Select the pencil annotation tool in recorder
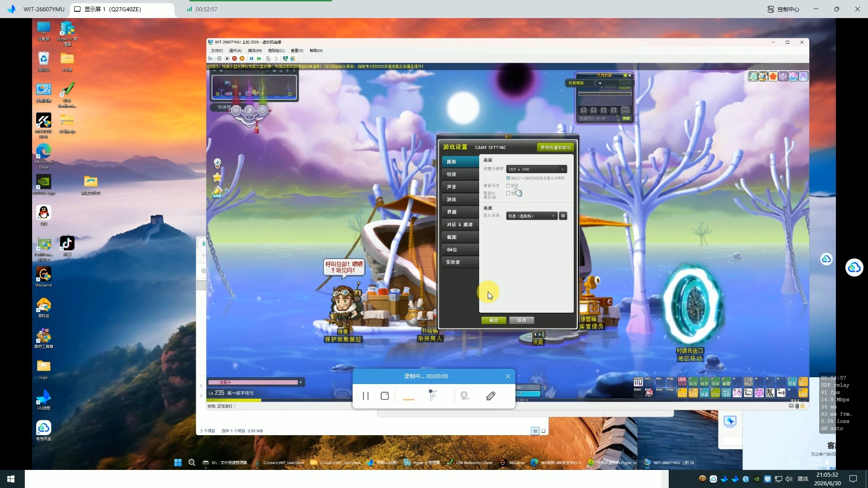The height and width of the screenshot is (488, 868). tap(491, 396)
